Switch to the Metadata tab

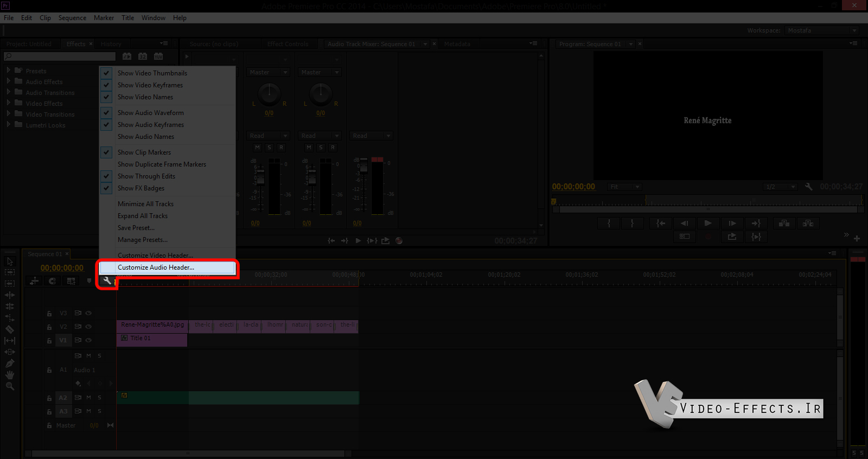(x=457, y=44)
